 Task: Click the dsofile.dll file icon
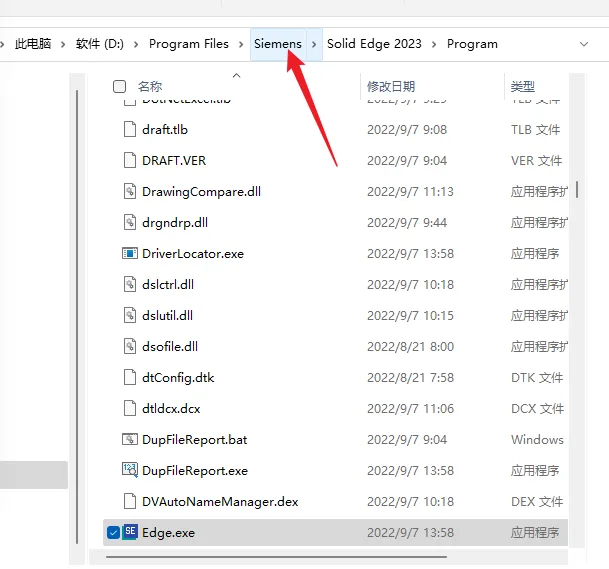(130, 346)
